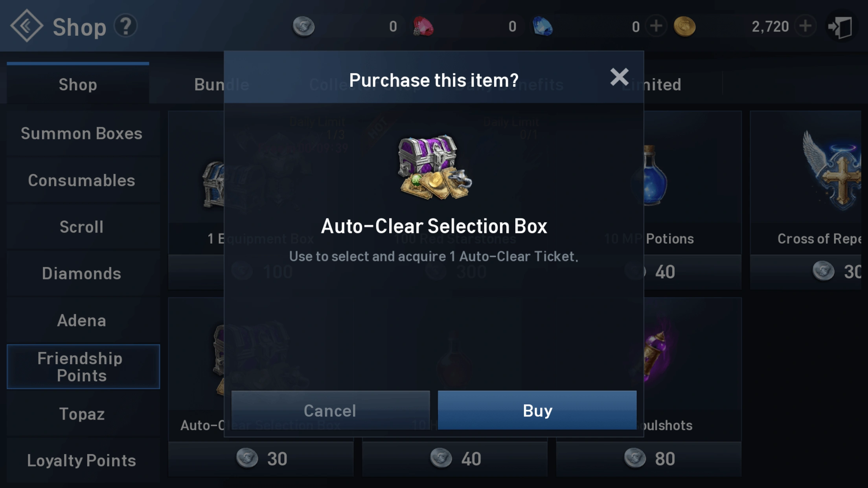Select the Shop tab
This screenshot has height=488, width=868.
(78, 84)
